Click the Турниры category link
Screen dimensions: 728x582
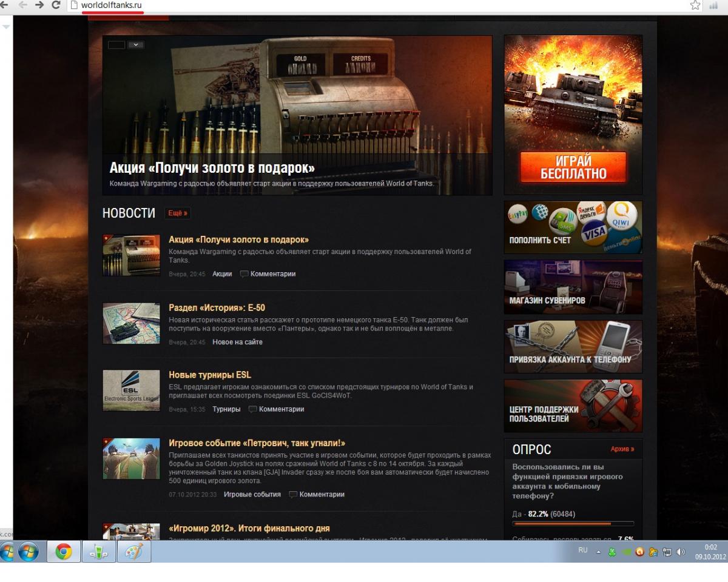pos(226,409)
